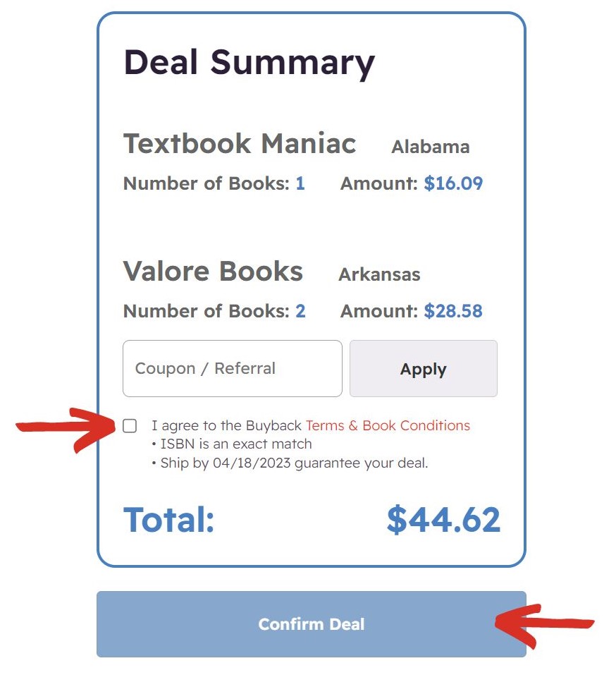This screenshot has width=616, height=675.
Task: Click the Textbook Maniac vendor name
Action: [240, 143]
